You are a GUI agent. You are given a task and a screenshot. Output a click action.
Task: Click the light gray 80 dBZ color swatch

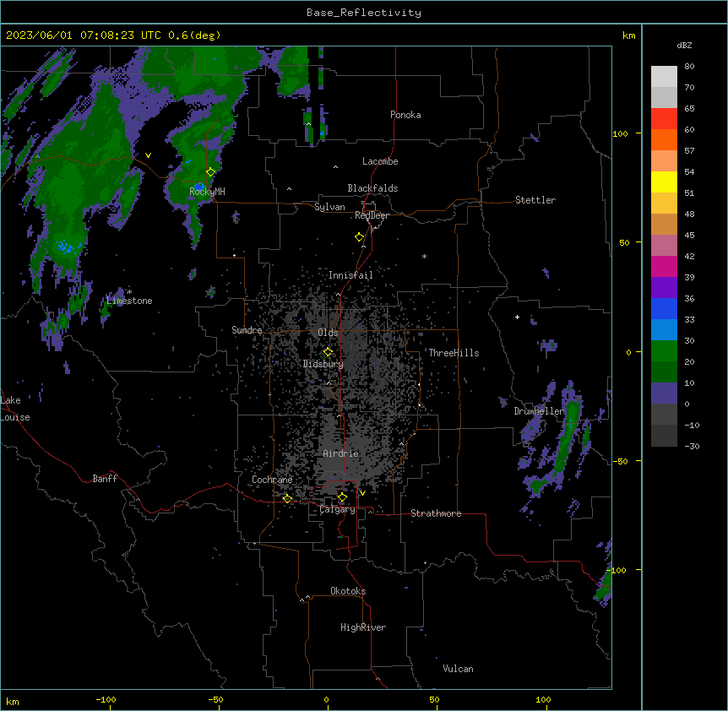tap(664, 77)
